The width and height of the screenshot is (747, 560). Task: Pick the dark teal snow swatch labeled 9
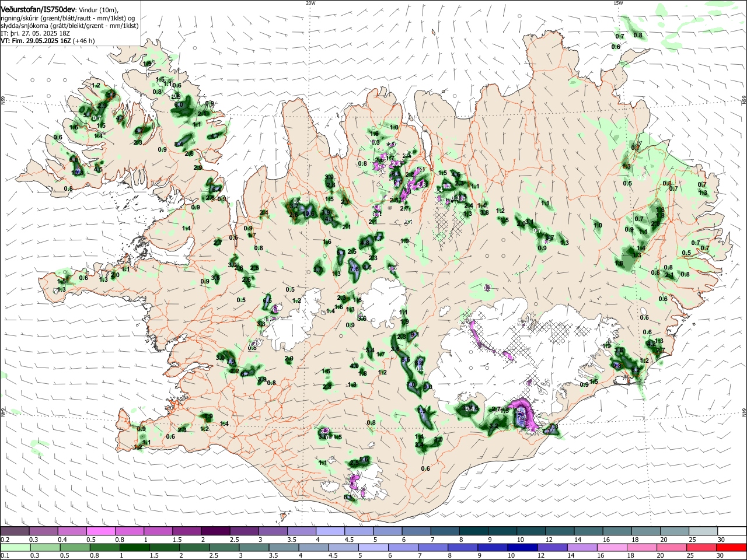click(x=502, y=531)
